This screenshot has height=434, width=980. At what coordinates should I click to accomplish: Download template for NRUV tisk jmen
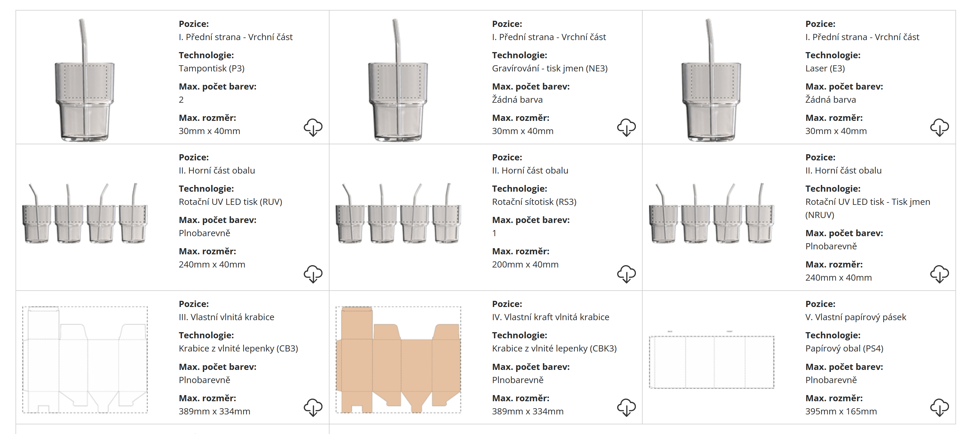click(x=939, y=274)
